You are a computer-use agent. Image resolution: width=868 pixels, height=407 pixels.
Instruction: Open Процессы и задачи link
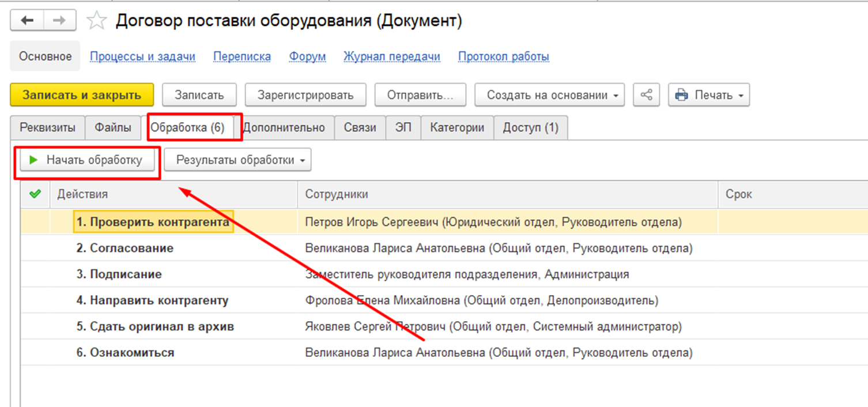[142, 56]
